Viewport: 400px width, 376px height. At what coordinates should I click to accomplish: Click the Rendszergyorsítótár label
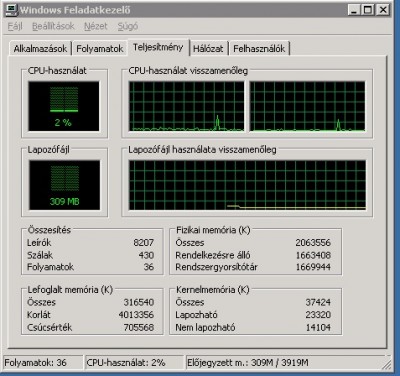tap(216, 267)
